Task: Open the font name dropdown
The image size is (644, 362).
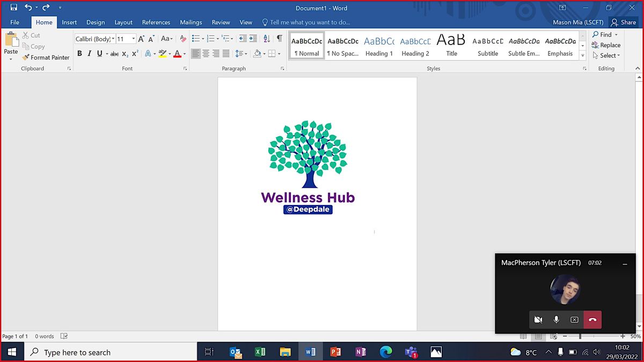Action: point(113,39)
